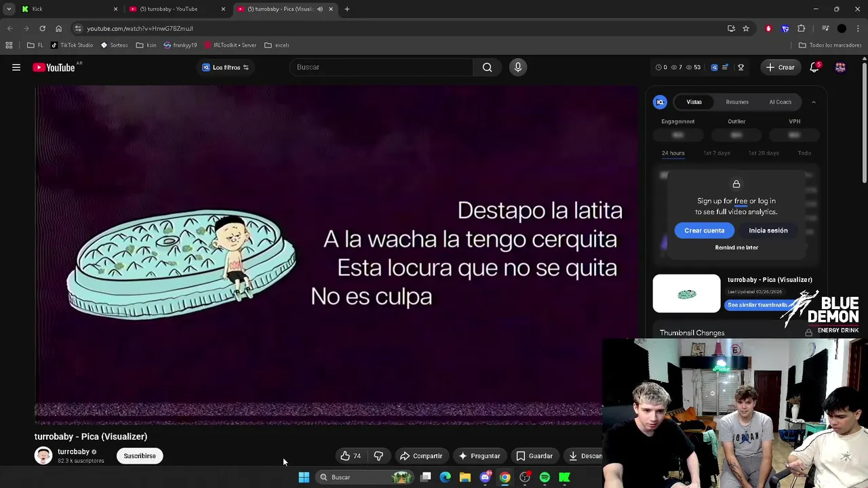Viewport: 868px width, 488px height.
Task: Open the vidIQ list icon in the header
Action: (725, 67)
